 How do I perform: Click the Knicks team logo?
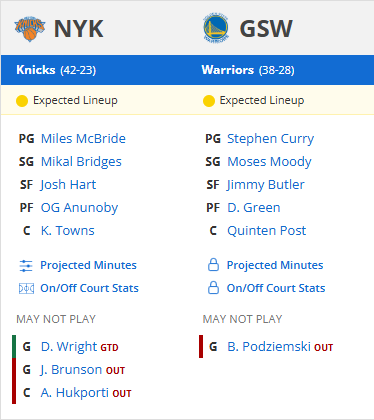[30, 29]
